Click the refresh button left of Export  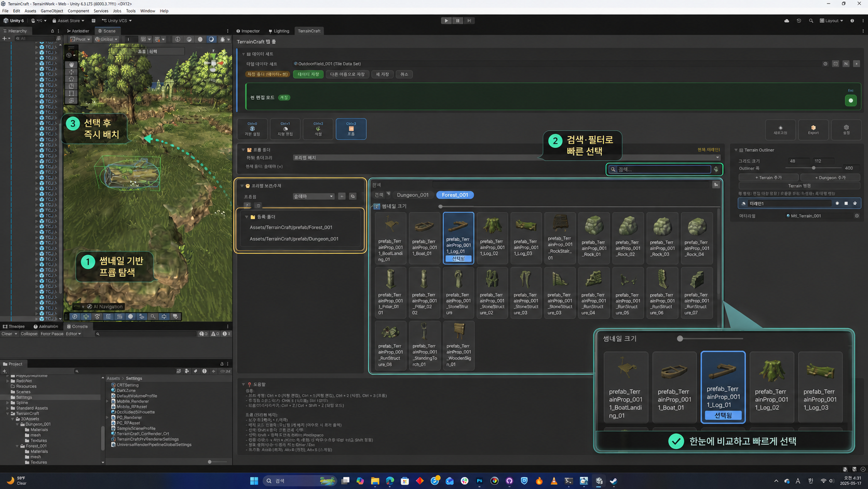tap(780, 129)
